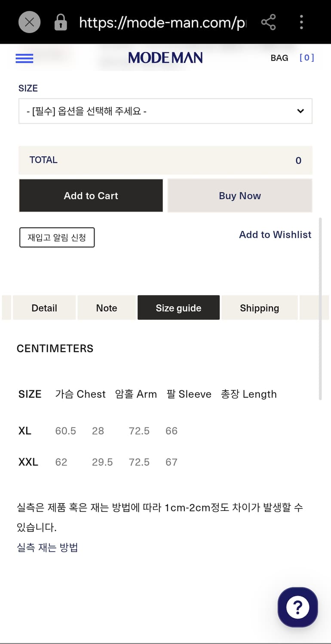Go to MODE MAN home logo
The height and width of the screenshot is (644, 331).
click(165, 58)
